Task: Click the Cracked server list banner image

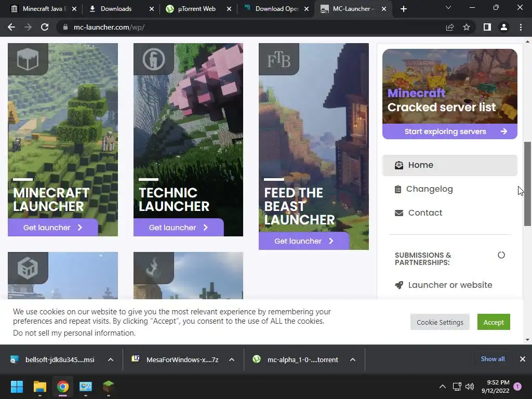Action: pyautogui.click(x=450, y=86)
